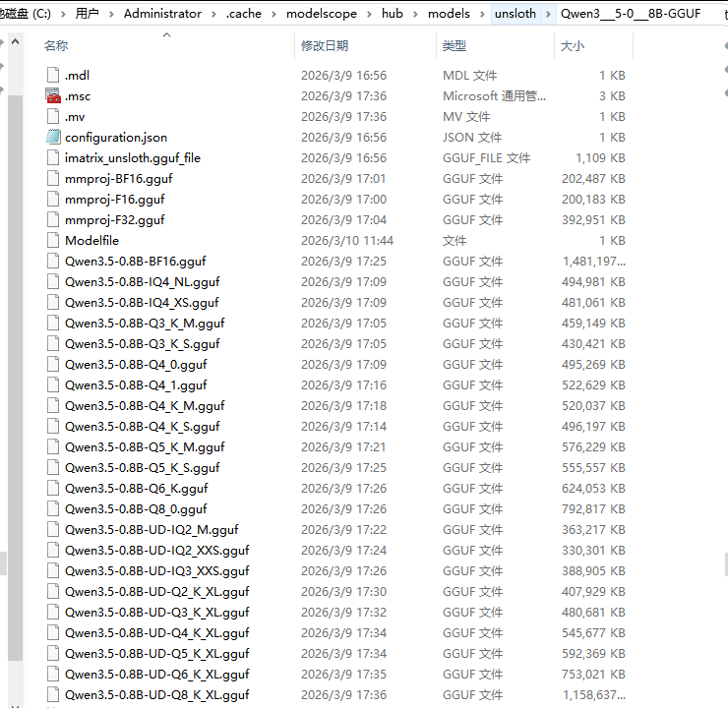Go to the .cache folder breadcrumb

244,14
